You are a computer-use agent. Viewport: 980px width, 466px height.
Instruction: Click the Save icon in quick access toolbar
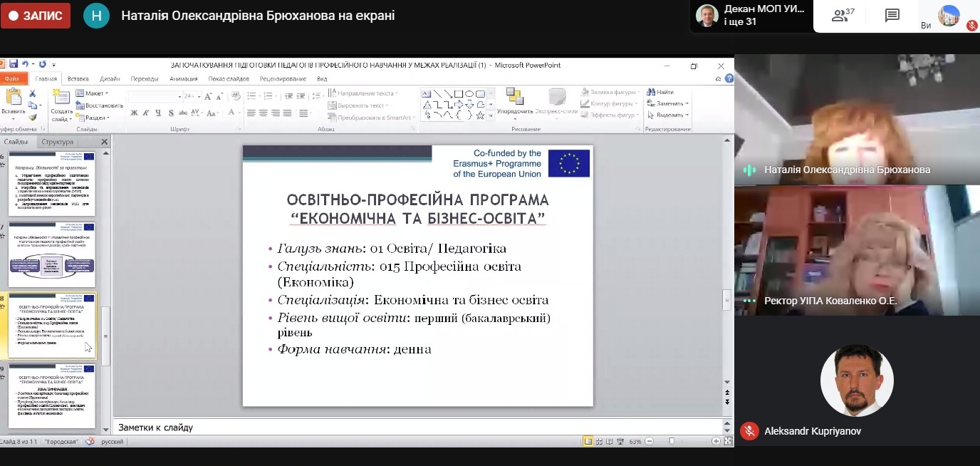point(14,65)
